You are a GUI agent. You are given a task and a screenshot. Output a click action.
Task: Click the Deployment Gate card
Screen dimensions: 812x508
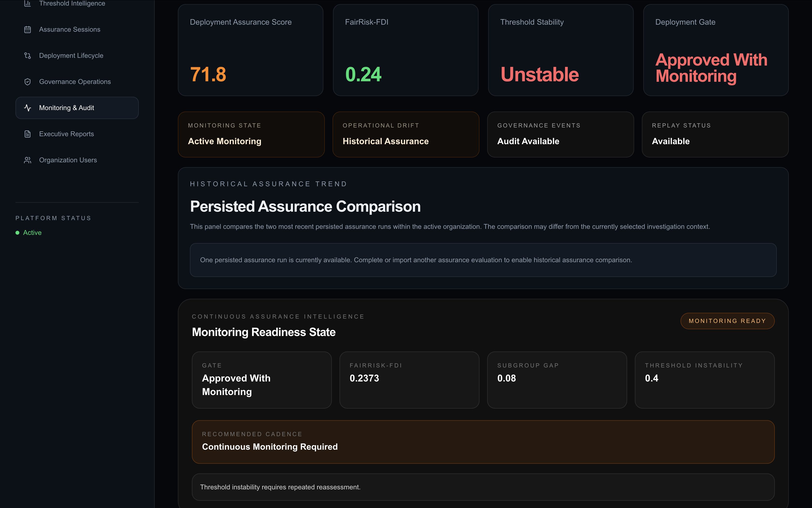(x=716, y=50)
